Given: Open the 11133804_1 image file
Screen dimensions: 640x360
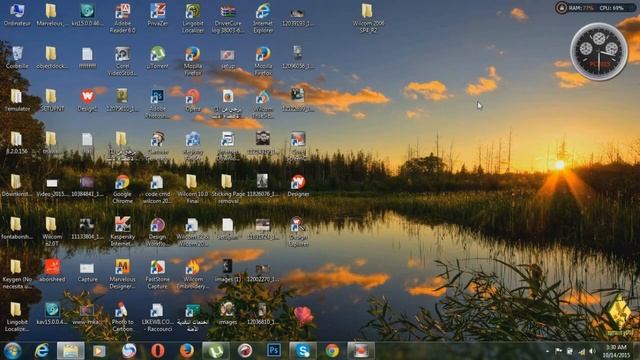Looking at the screenshot, I should click(87, 228).
